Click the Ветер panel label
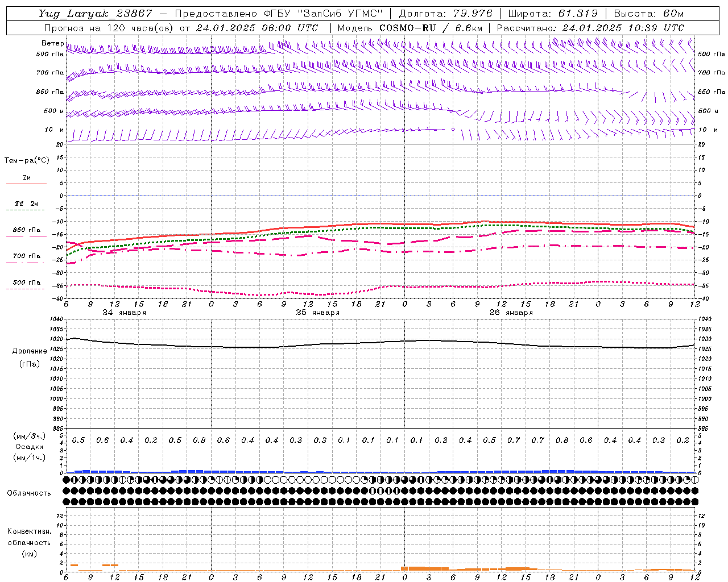Viewport: 728px width, 582px height. (52, 43)
